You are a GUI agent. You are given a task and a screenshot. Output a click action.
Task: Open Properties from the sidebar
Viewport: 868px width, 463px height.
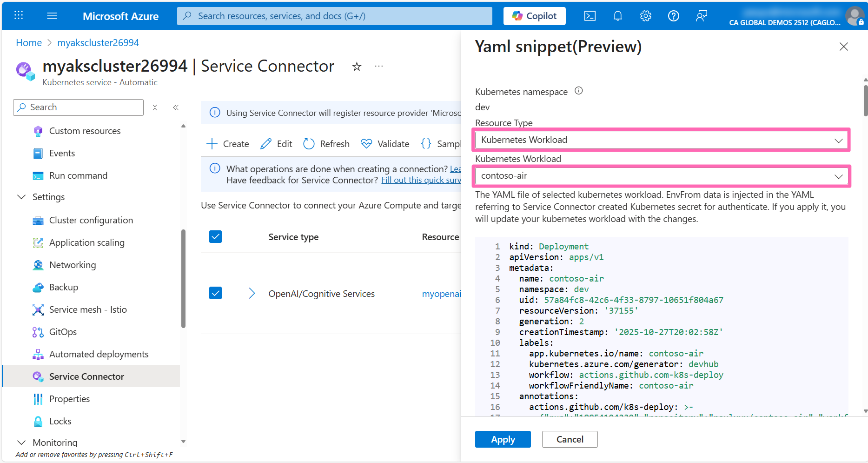click(x=69, y=399)
